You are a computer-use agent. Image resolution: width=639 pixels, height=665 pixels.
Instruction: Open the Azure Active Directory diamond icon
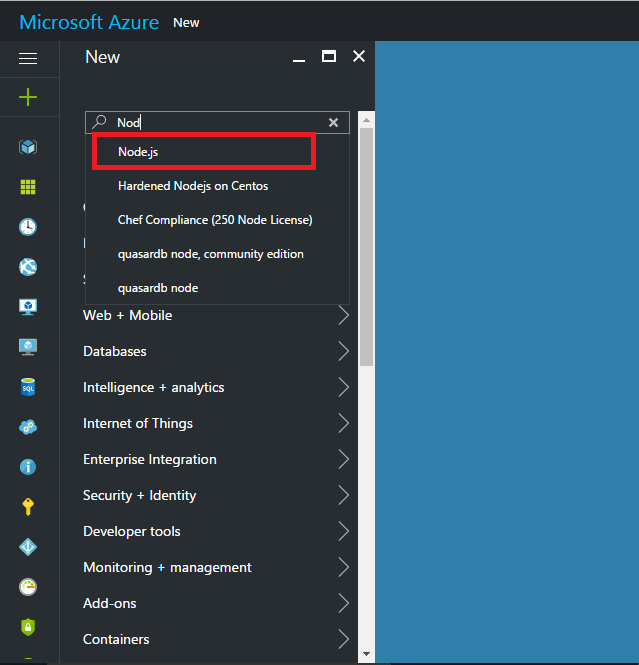click(28, 547)
